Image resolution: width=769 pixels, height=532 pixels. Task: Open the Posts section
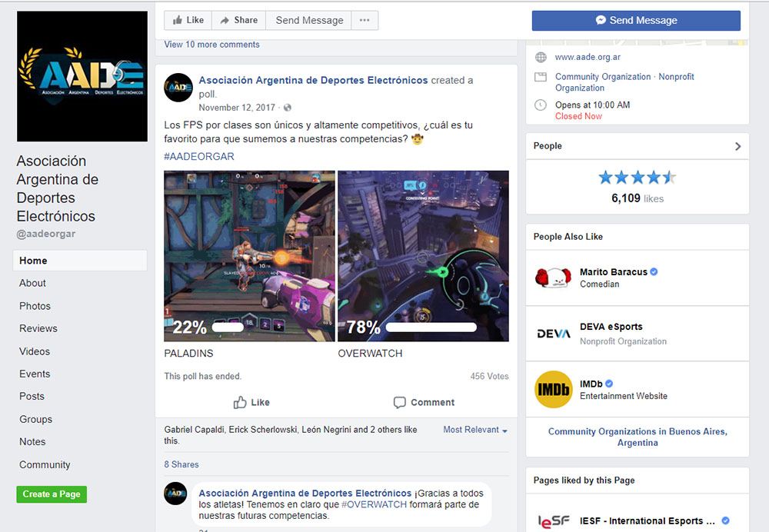click(32, 396)
